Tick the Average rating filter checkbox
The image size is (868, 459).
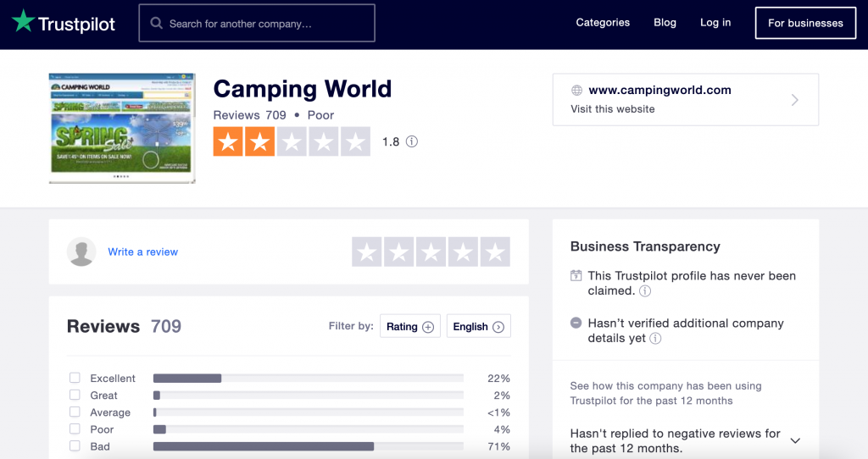click(x=75, y=412)
